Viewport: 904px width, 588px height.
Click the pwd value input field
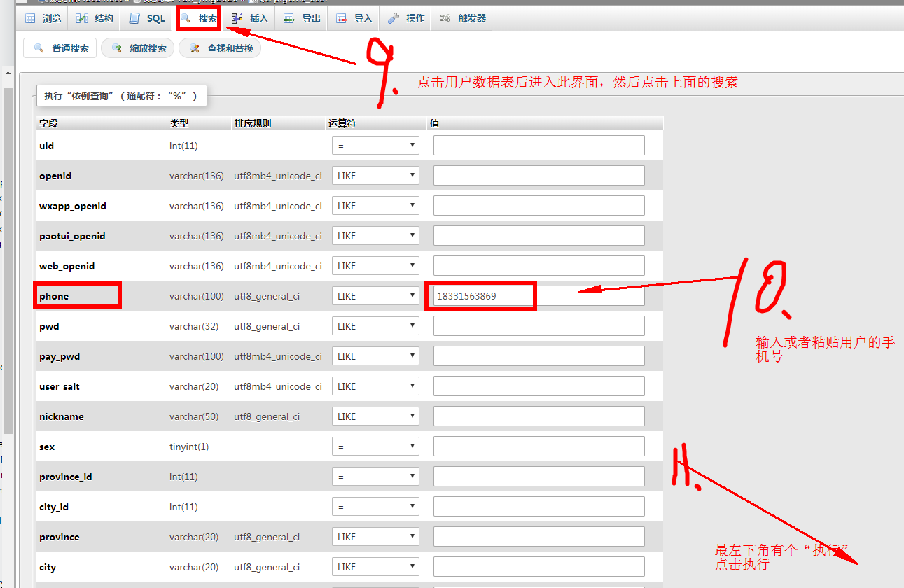tap(539, 326)
